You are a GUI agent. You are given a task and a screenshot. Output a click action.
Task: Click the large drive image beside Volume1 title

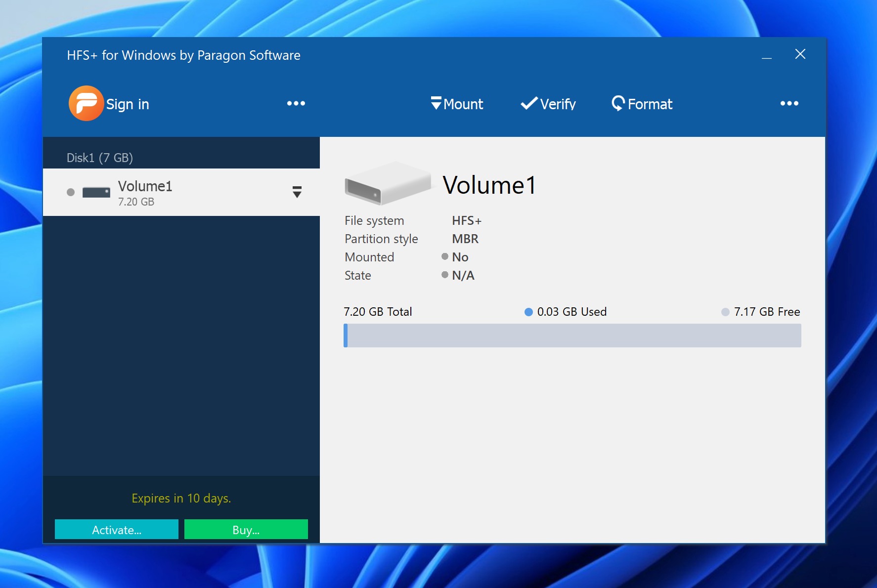[x=388, y=183]
